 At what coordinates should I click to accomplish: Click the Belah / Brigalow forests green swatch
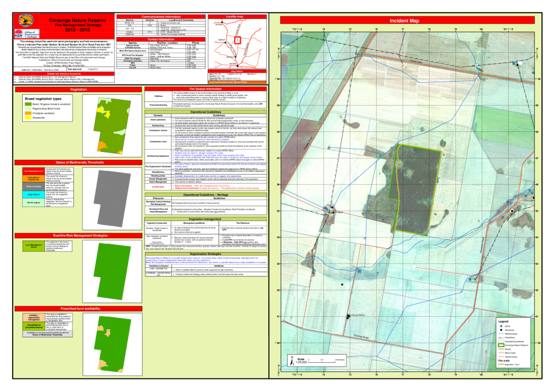coord(28,104)
